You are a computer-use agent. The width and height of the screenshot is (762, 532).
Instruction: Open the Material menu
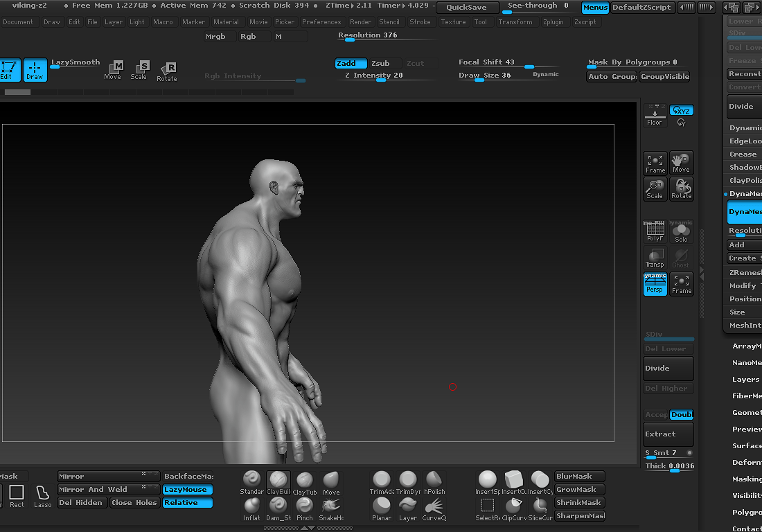coord(226,22)
